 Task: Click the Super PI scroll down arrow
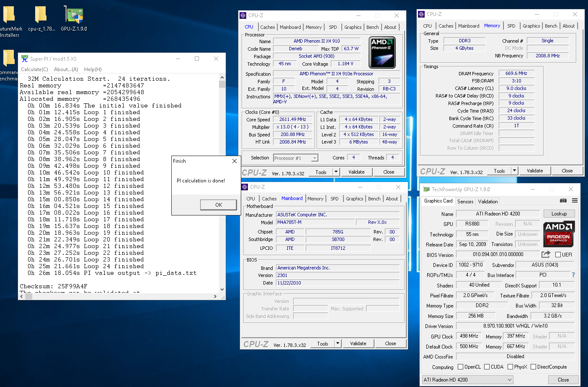222,289
